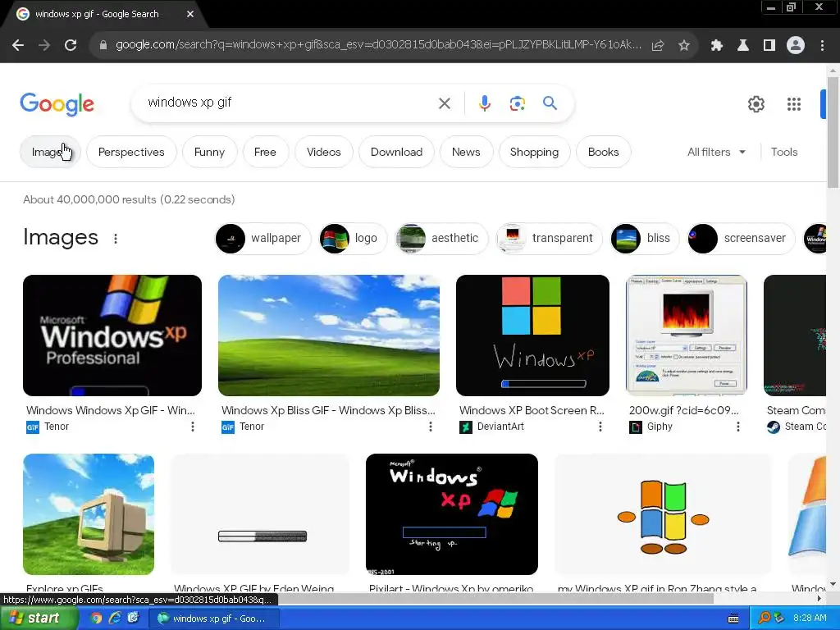Viewport: 840px width, 630px height.
Task: Go back to the previous page
Action: click(x=18, y=46)
